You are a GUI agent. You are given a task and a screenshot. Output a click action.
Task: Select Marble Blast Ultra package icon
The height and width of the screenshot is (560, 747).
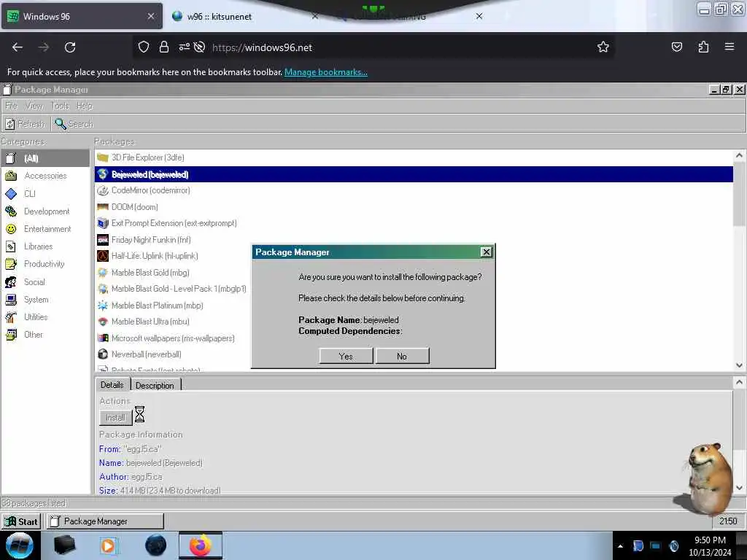(x=103, y=322)
